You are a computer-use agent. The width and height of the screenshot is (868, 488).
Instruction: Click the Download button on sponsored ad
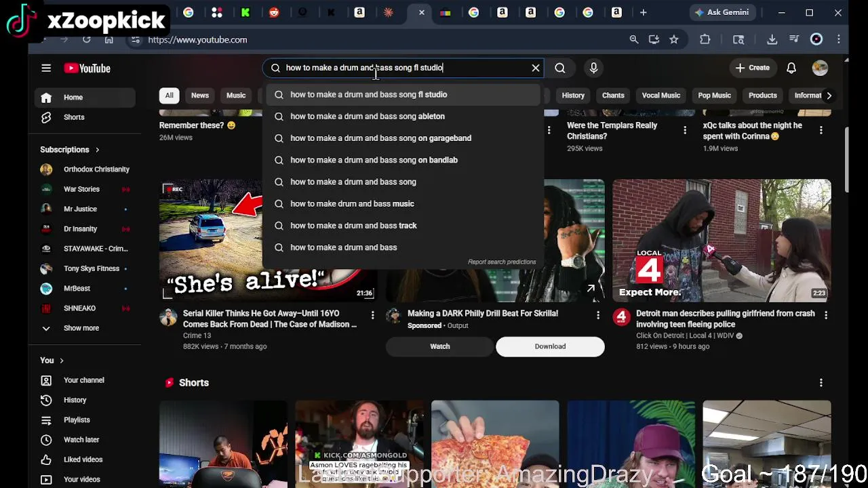[550, 346]
